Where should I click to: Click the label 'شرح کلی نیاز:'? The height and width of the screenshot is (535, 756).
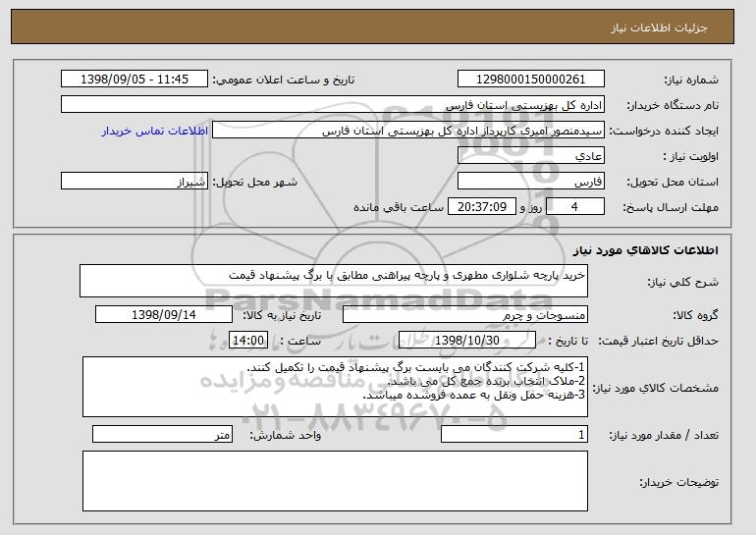(682, 283)
